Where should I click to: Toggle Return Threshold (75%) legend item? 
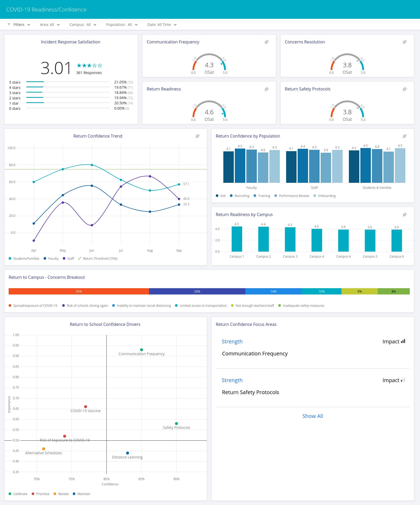point(98,258)
